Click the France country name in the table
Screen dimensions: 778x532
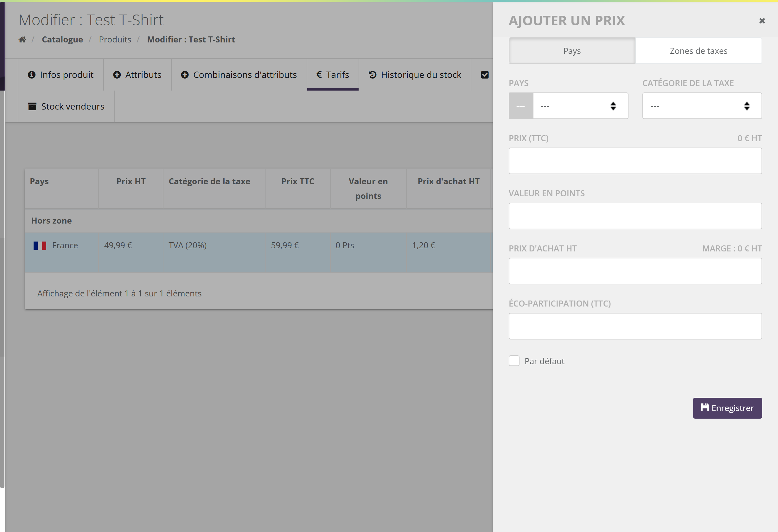pyautogui.click(x=65, y=246)
